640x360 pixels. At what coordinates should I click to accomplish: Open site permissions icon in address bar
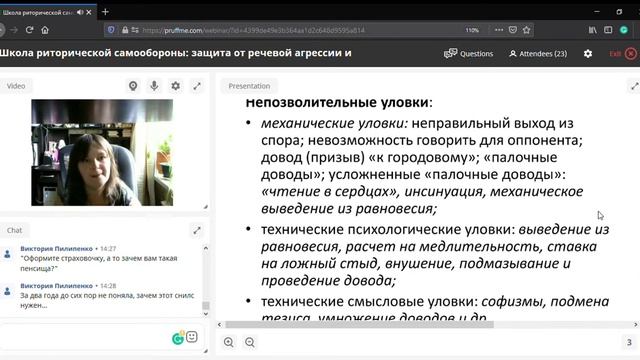[135, 30]
